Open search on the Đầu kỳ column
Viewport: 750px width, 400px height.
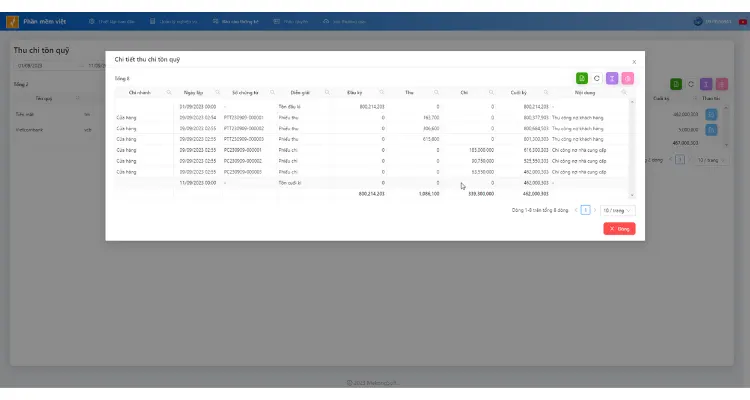point(382,92)
